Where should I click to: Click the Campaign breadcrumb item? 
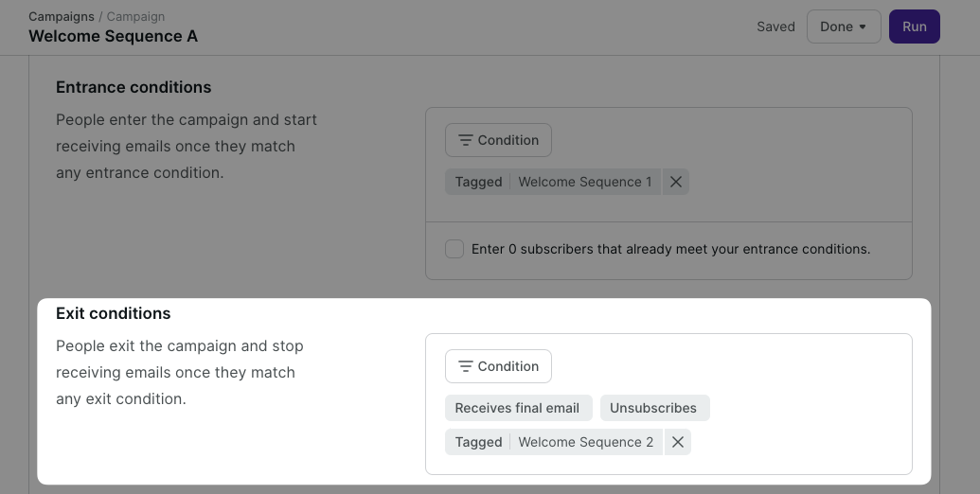(135, 17)
